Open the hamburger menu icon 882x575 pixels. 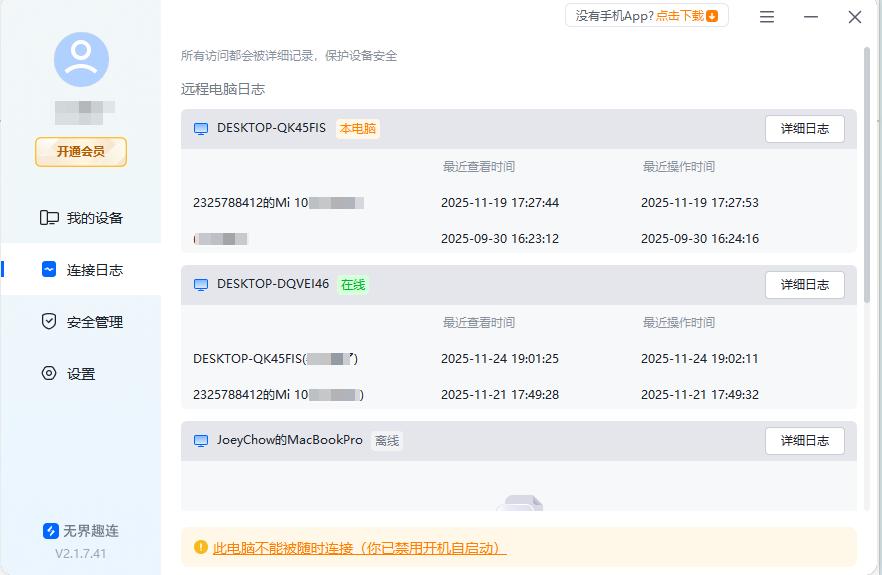click(x=767, y=17)
